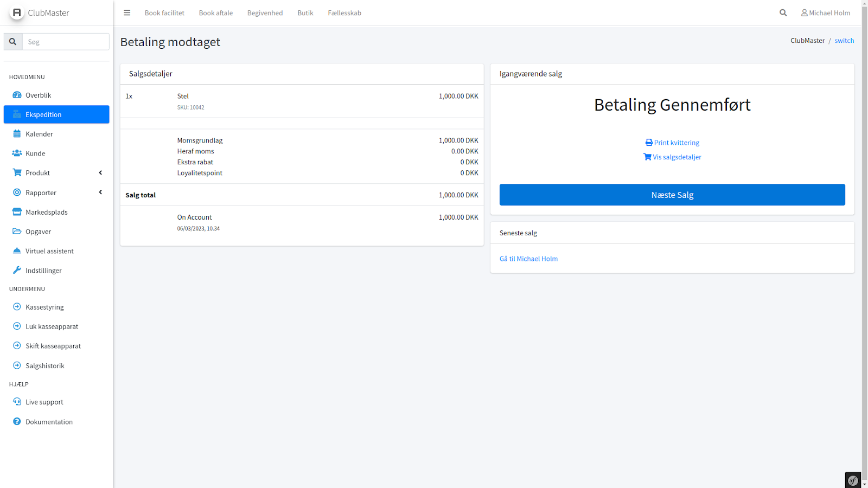The width and height of the screenshot is (868, 488).
Task: Select Butik in the top navigation
Action: point(305,13)
